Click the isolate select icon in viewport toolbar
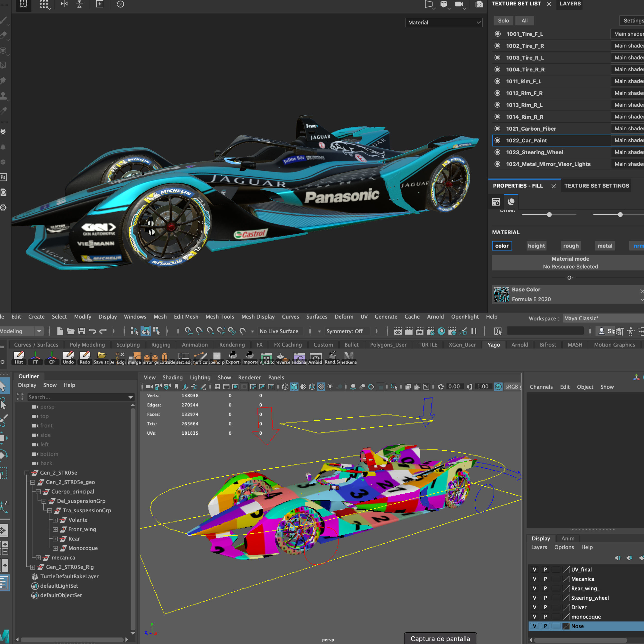Image resolution: width=644 pixels, height=644 pixels. point(394,387)
